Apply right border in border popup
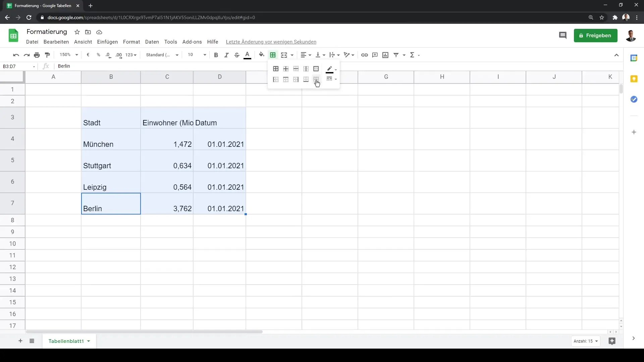The image size is (644, 362). [x=296, y=79]
